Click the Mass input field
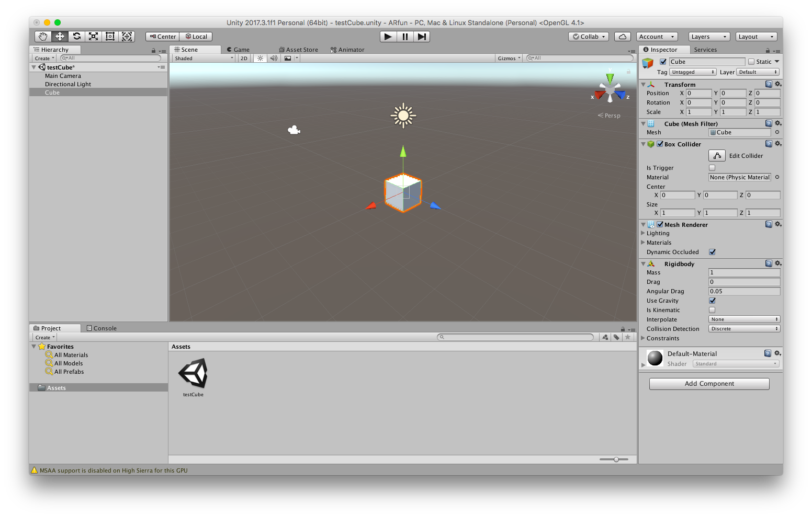This screenshot has width=812, height=517. coord(745,272)
